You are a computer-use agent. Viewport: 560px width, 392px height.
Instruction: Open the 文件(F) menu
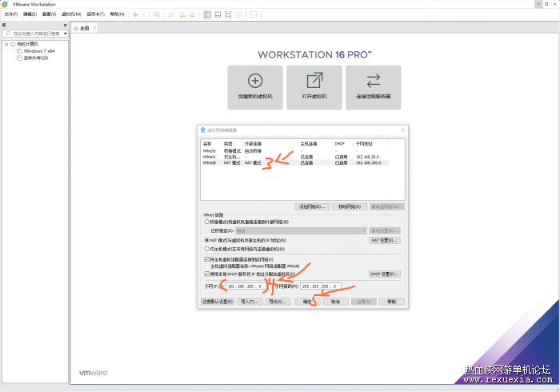(x=11, y=14)
